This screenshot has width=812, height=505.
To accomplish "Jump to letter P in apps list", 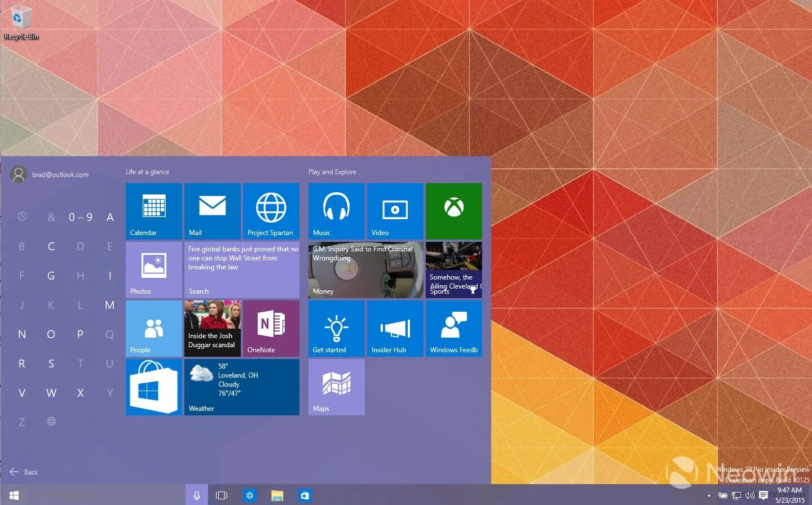I will (x=81, y=334).
